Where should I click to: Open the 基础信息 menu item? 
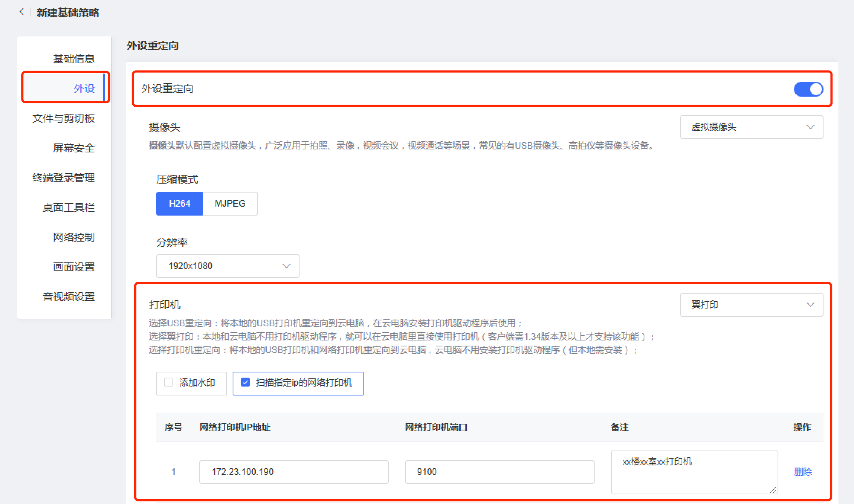(x=74, y=59)
